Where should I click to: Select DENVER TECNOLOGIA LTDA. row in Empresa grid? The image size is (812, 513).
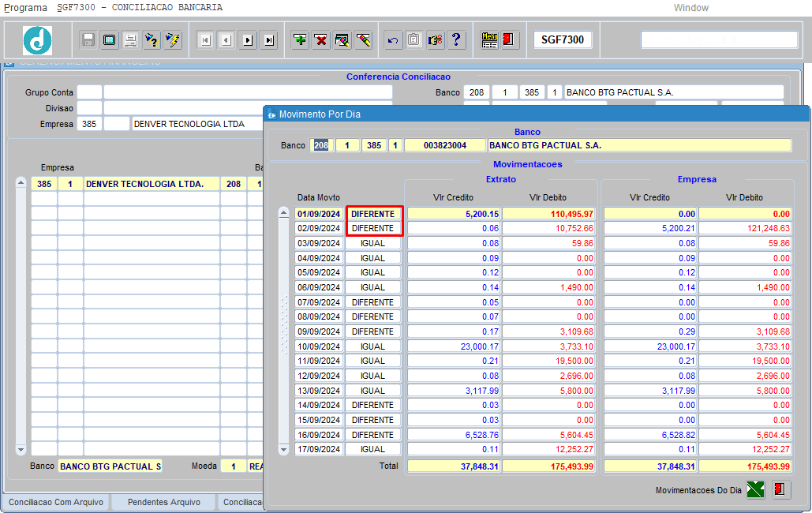[x=152, y=184]
